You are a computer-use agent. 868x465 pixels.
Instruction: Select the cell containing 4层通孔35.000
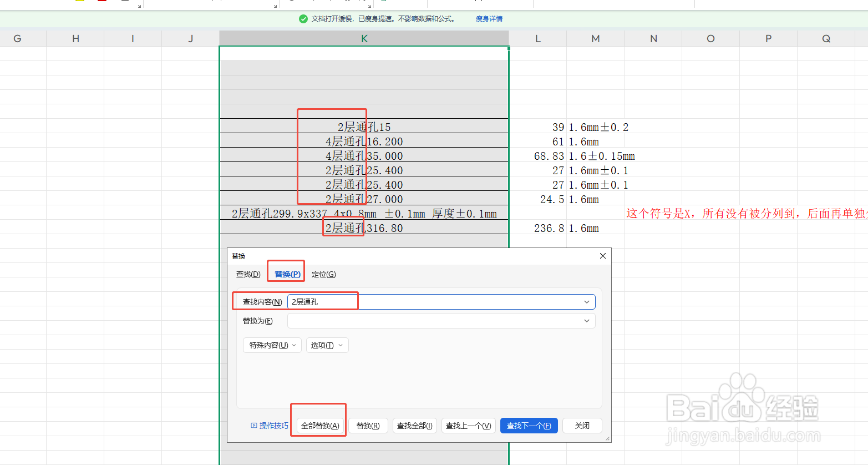pyautogui.click(x=364, y=156)
